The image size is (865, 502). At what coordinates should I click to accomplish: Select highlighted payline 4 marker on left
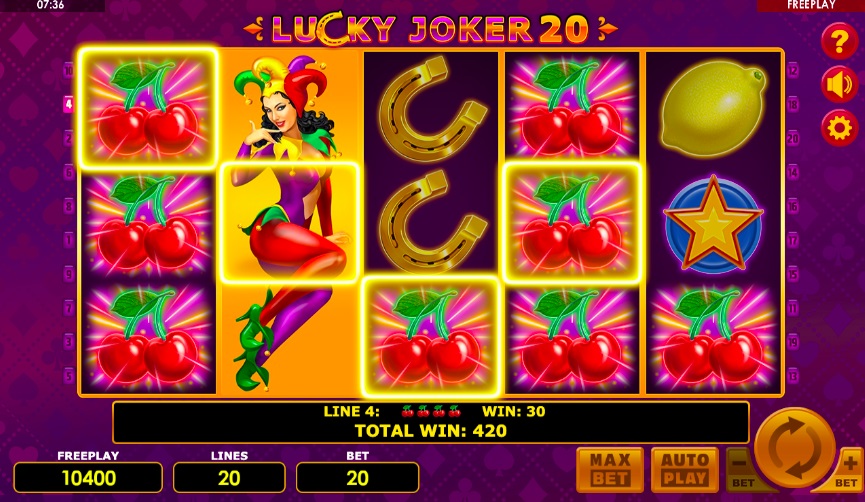(x=68, y=104)
